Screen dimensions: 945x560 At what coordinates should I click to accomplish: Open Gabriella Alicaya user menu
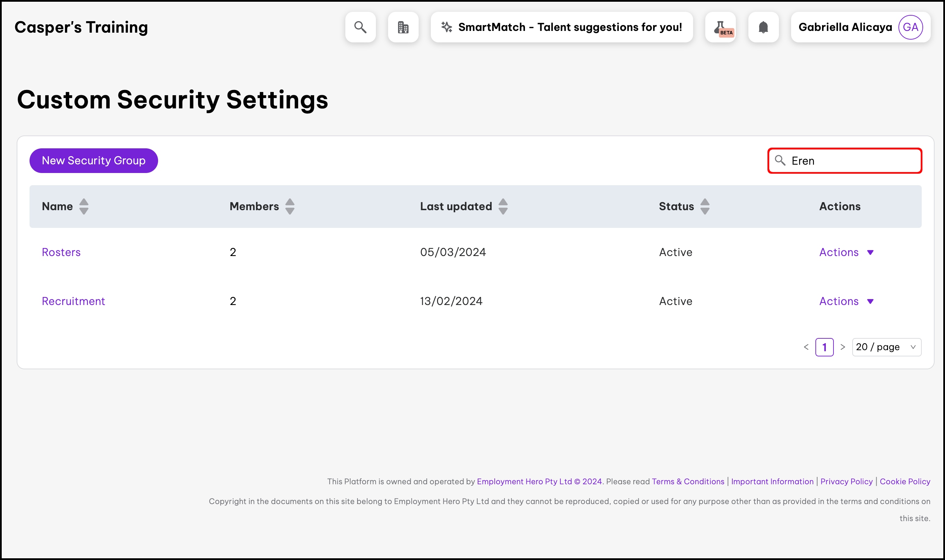(x=845, y=27)
